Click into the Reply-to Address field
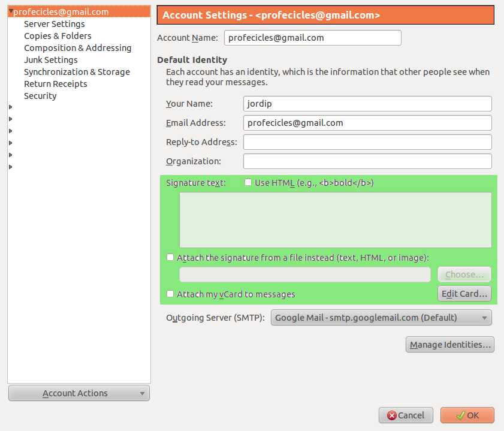The height and width of the screenshot is (431, 504). 367,142
